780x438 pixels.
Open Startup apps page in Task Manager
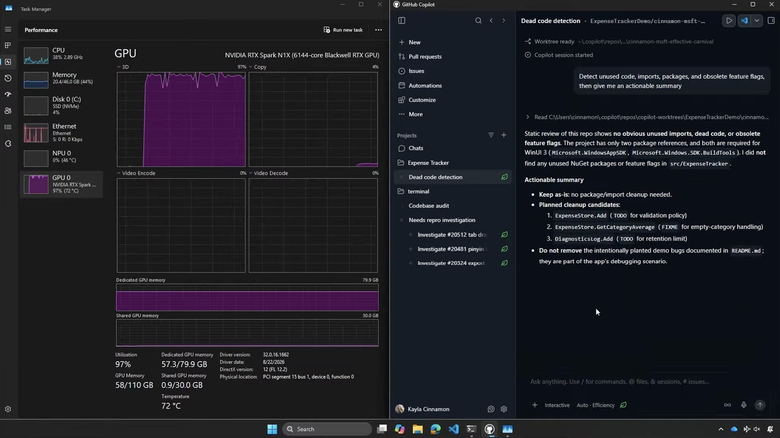tap(8, 95)
